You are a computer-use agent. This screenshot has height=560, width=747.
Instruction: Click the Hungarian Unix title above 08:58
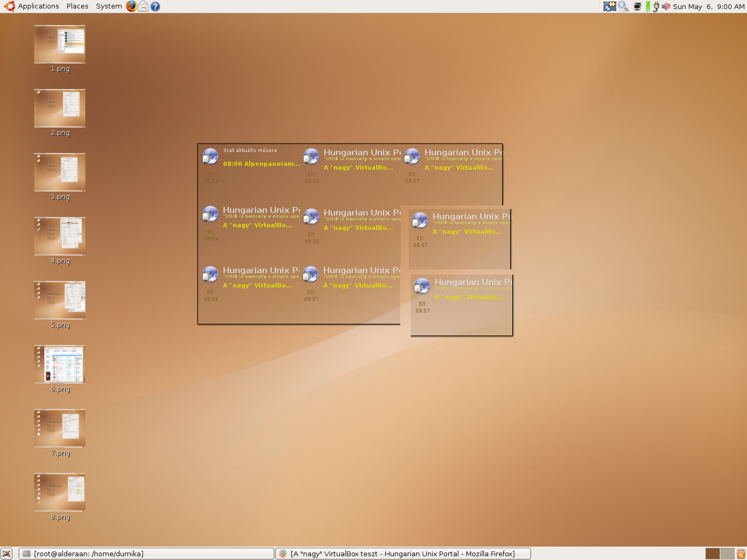(x=261, y=270)
